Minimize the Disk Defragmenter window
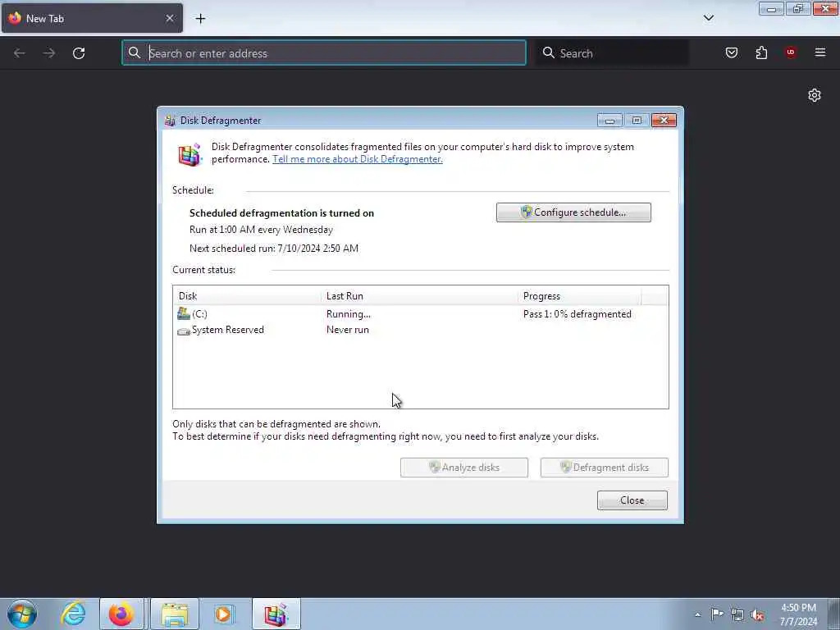The height and width of the screenshot is (630, 840). point(609,121)
